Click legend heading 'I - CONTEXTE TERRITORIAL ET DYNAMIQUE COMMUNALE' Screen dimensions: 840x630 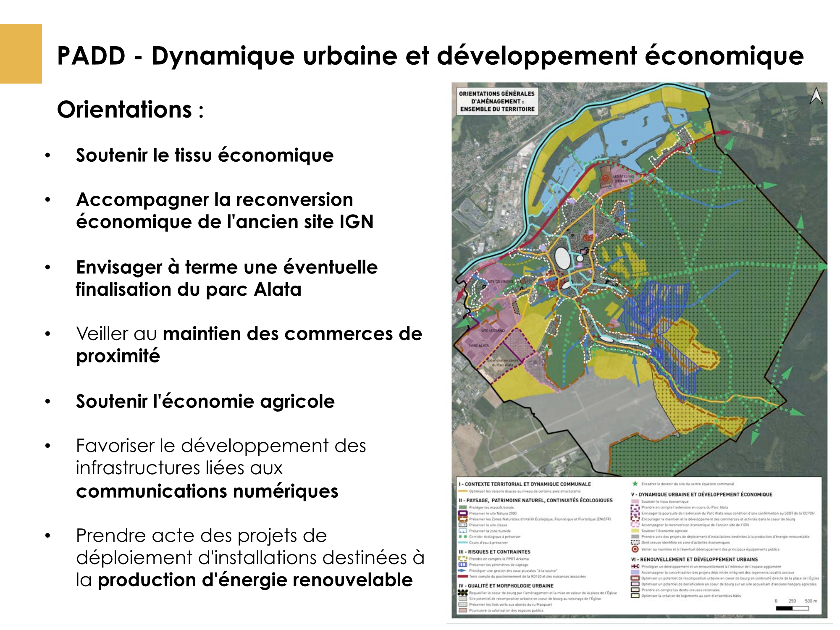coord(525,484)
